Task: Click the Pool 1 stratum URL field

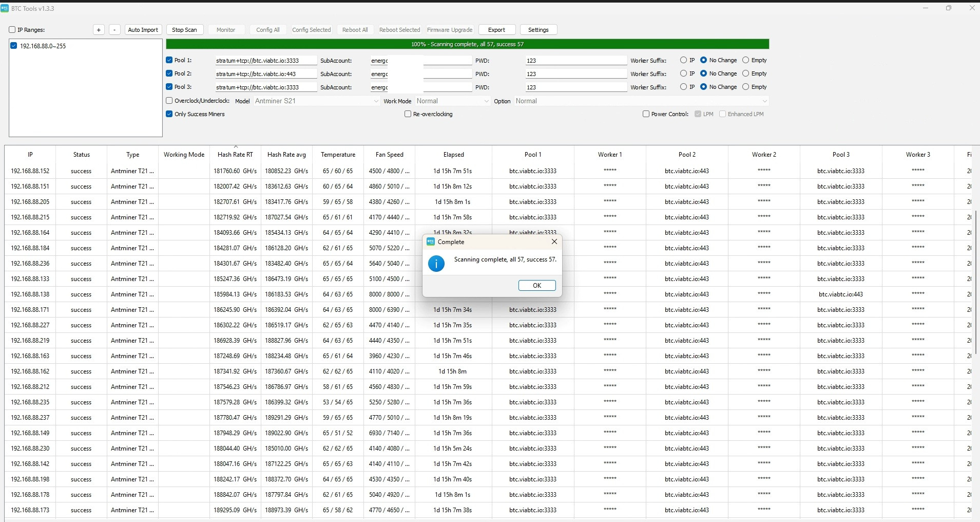Action: pos(266,61)
